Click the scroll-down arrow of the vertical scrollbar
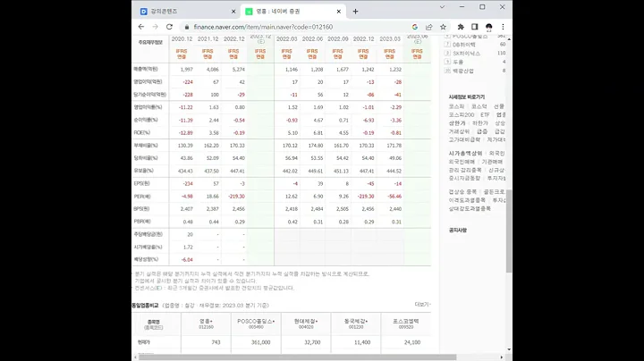This screenshot has height=361, width=644. [509, 349]
